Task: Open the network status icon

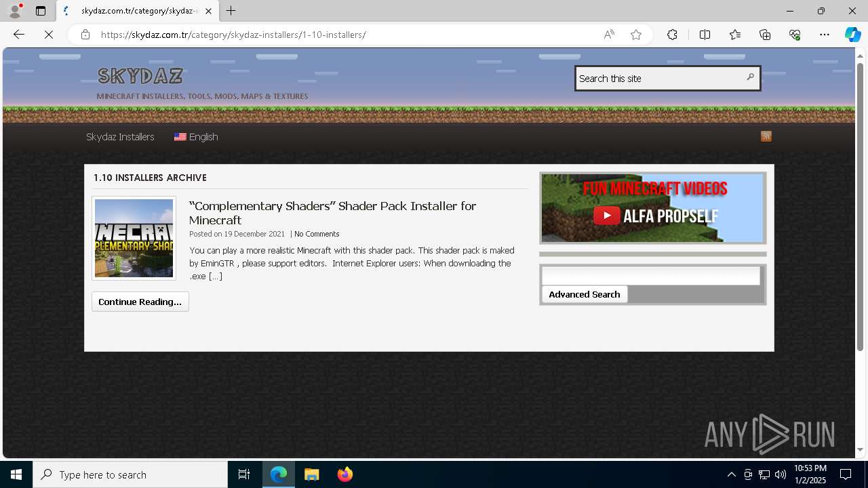Action: [764, 474]
